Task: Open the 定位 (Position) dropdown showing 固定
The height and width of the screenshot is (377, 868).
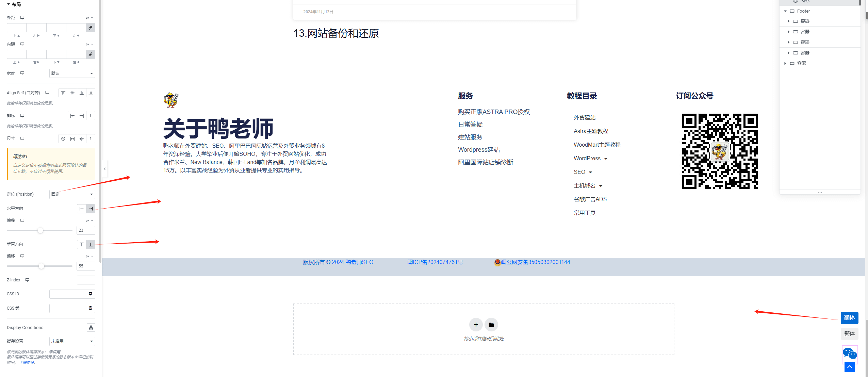Action: (x=72, y=194)
